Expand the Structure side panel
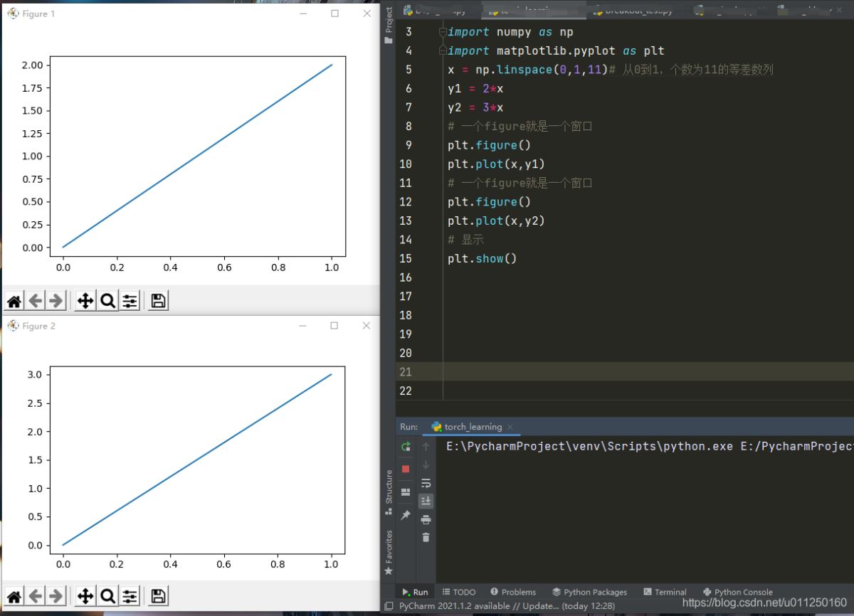The width and height of the screenshot is (854, 616). 389,491
